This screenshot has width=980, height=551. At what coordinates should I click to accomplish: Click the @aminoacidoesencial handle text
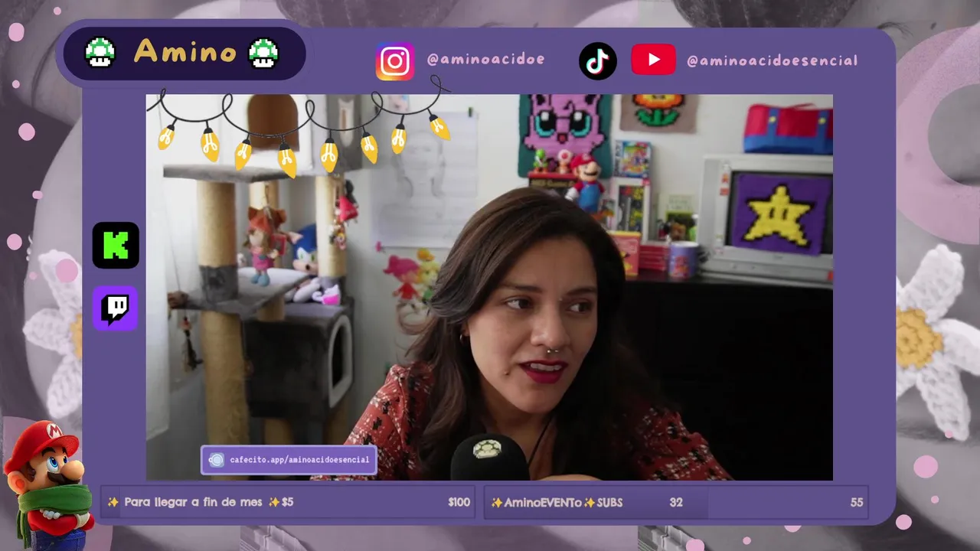point(772,60)
